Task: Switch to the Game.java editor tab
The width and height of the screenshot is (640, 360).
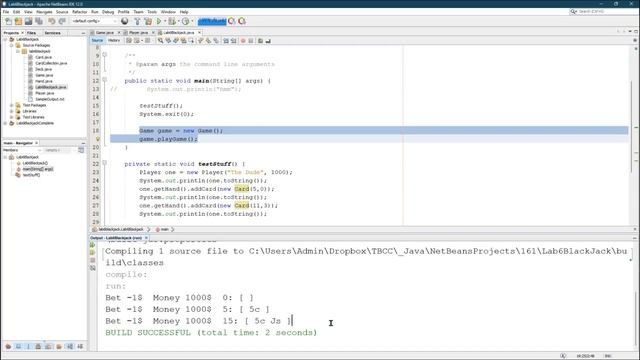Action: click(x=104, y=32)
